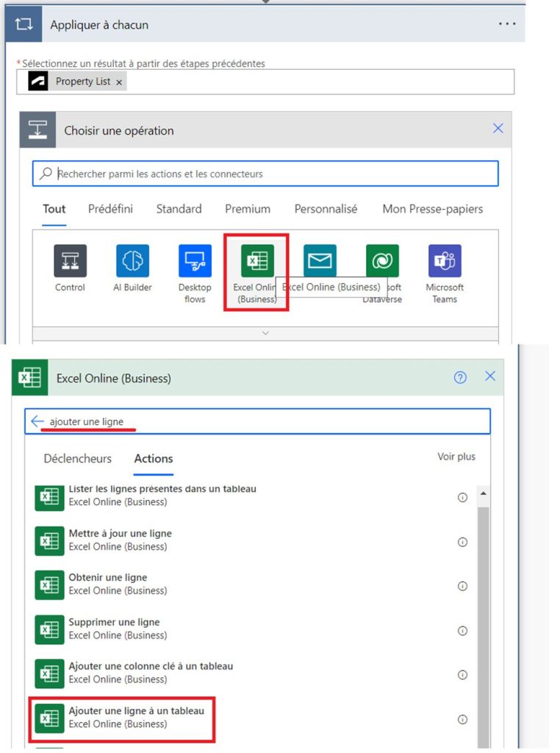This screenshot has width=560, height=753.
Task: Click the actions list scrollbar thumb
Action: point(484,627)
